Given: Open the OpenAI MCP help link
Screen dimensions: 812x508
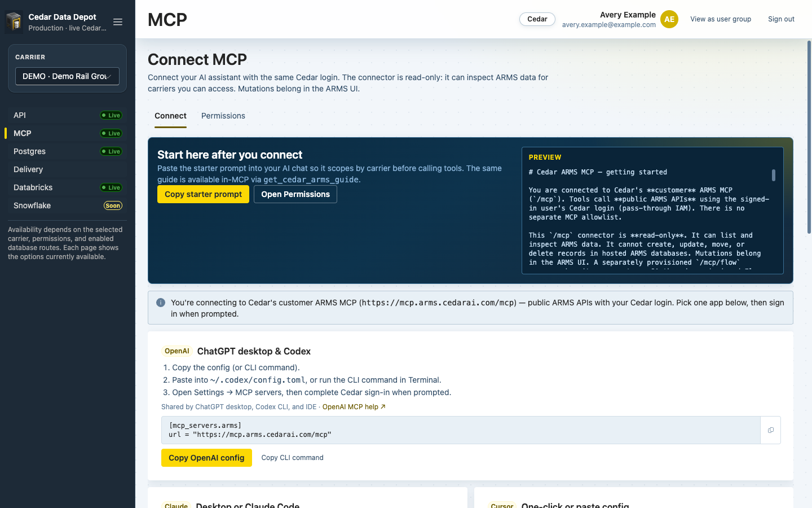Looking at the screenshot, I should pyautogui.click(x=354, y=407).
